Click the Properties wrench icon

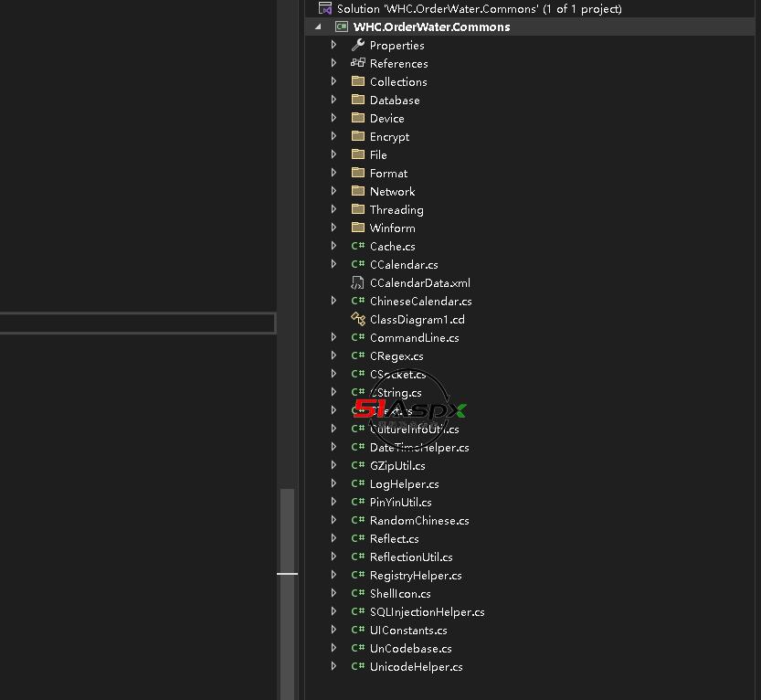tap(358, 45)
